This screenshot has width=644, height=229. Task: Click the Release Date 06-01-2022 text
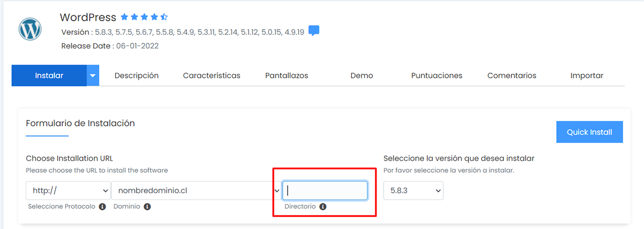click(x=110, y=46)
